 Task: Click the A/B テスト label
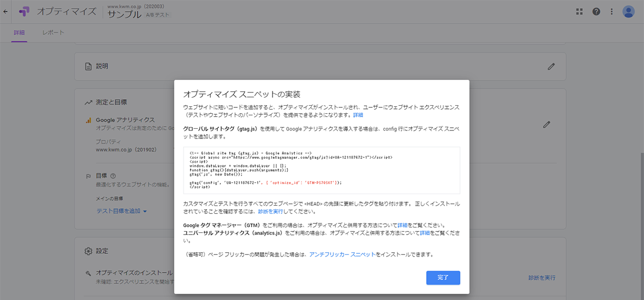tap(157, 15)
